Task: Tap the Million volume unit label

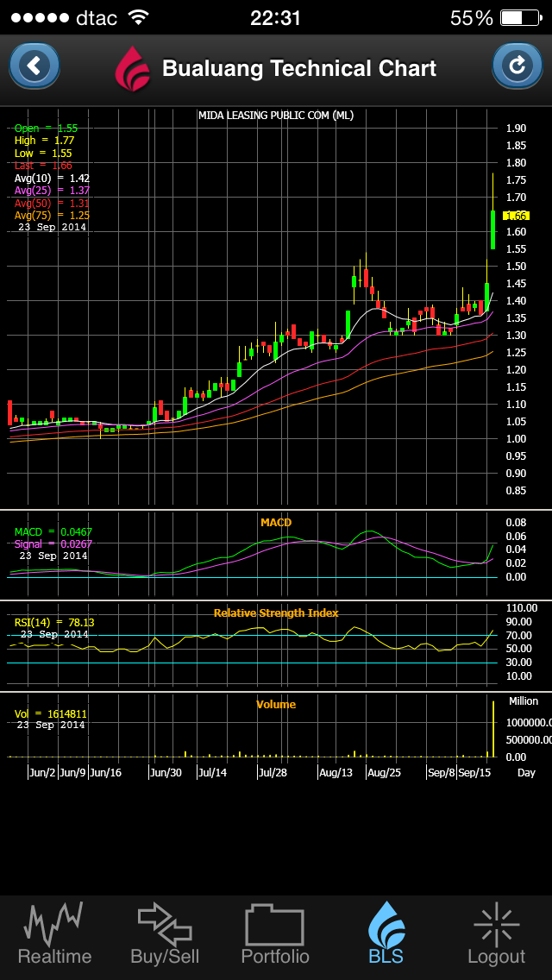Action: coord(524,700)
